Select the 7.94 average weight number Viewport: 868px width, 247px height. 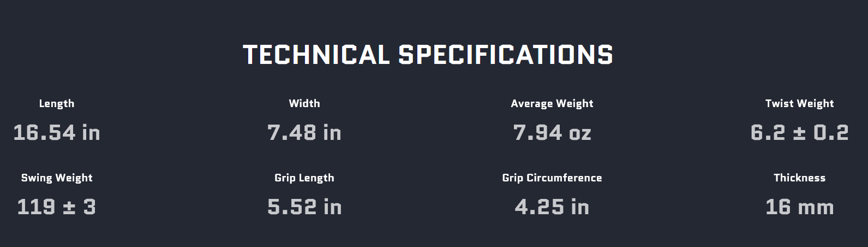click(537, 133)
